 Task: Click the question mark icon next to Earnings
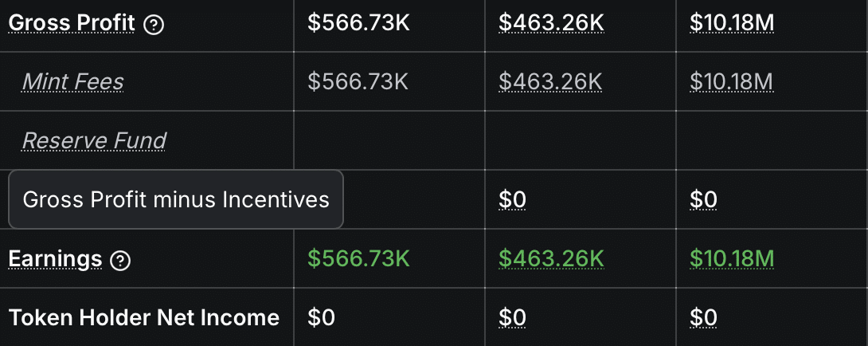click(121, 260)
